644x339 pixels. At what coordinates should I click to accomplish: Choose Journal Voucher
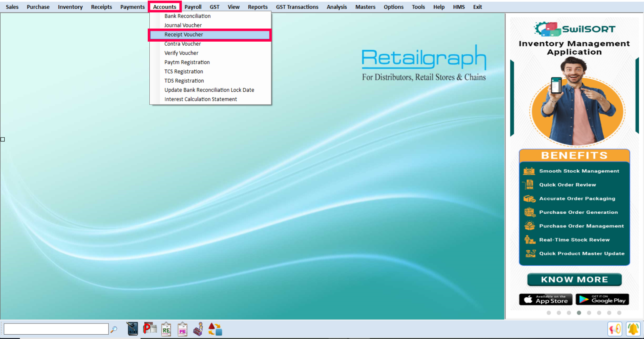[x=210, y=25]
